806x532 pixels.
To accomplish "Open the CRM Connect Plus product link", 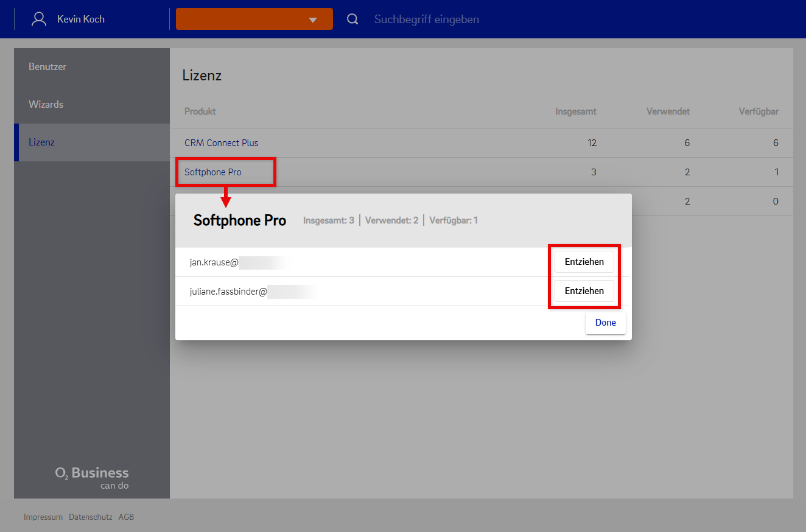I will click(x=221, y=142).
